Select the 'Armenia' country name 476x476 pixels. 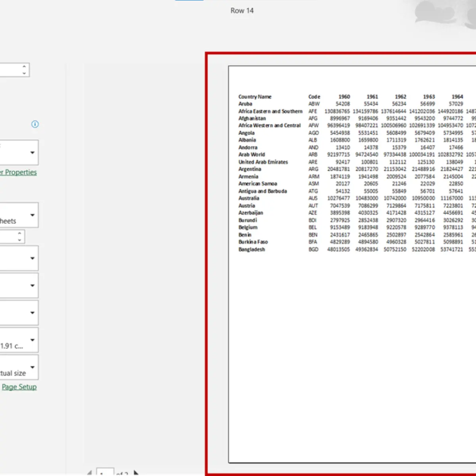point(248,177)
